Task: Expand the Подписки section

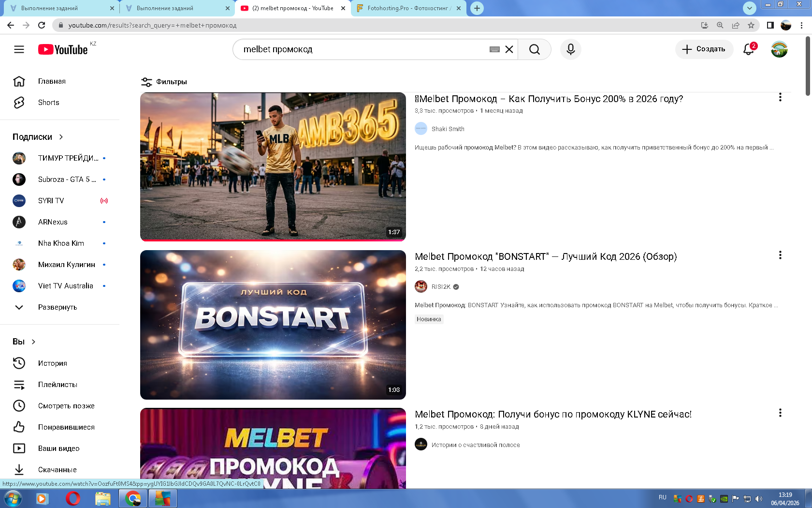Action: [38, 137]
